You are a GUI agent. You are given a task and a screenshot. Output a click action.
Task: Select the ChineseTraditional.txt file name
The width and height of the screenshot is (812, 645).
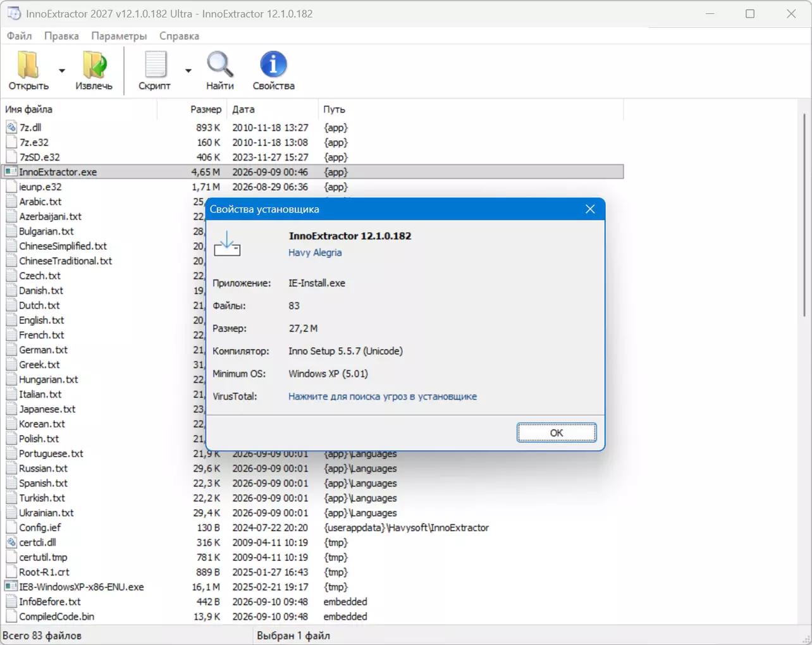click(x=65, y=261)
